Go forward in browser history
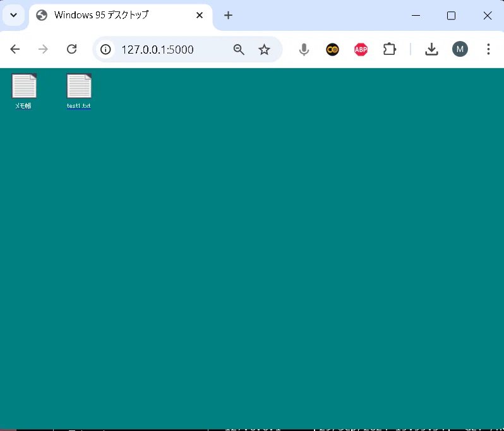Viewport: 504px width, 431px height. click(43, 49)
